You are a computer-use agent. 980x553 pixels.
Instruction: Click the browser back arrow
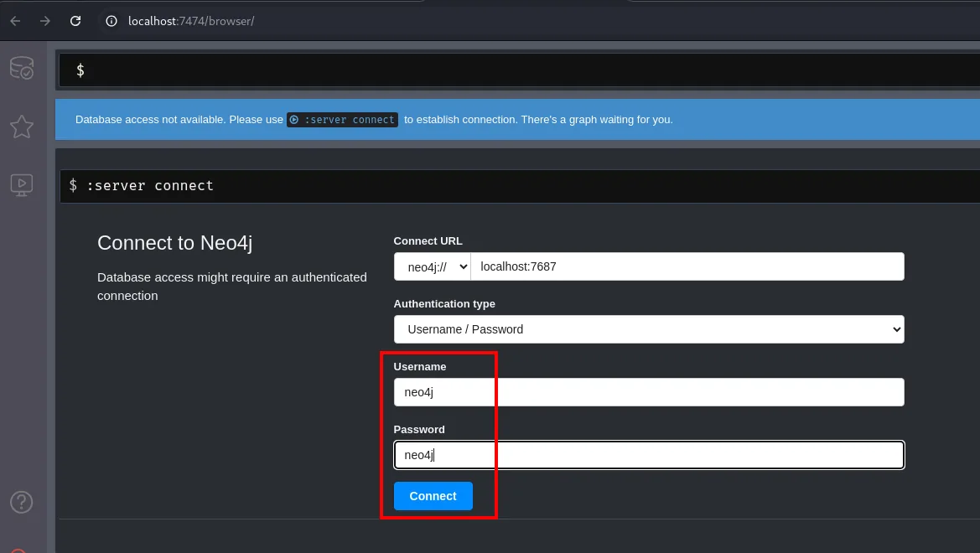click(x=16, y=21)
